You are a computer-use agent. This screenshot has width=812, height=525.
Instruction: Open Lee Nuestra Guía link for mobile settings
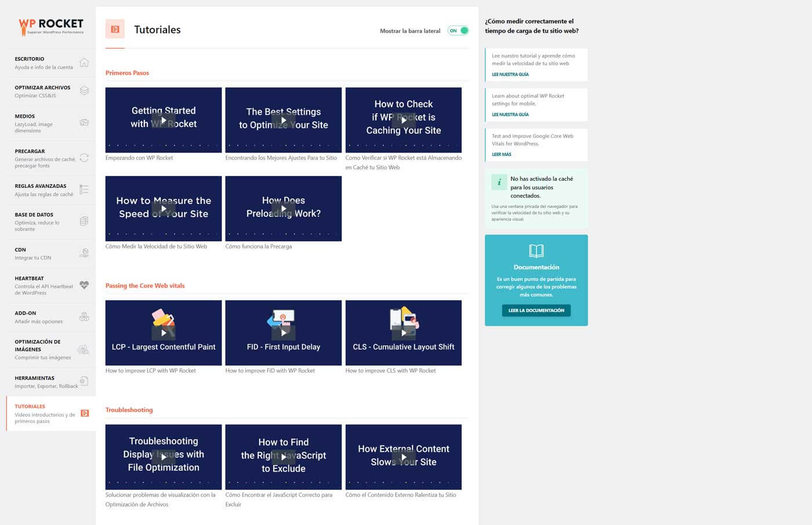click(510, 114)
